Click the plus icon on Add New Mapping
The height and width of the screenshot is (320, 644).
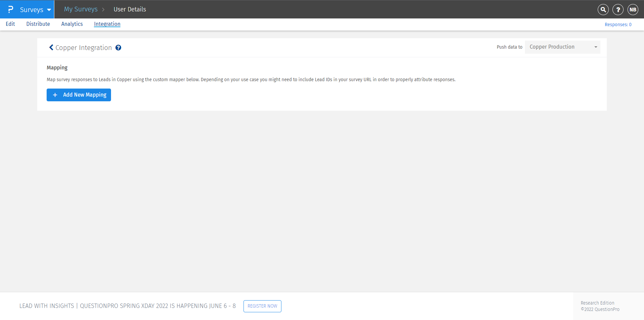point(55,95)
